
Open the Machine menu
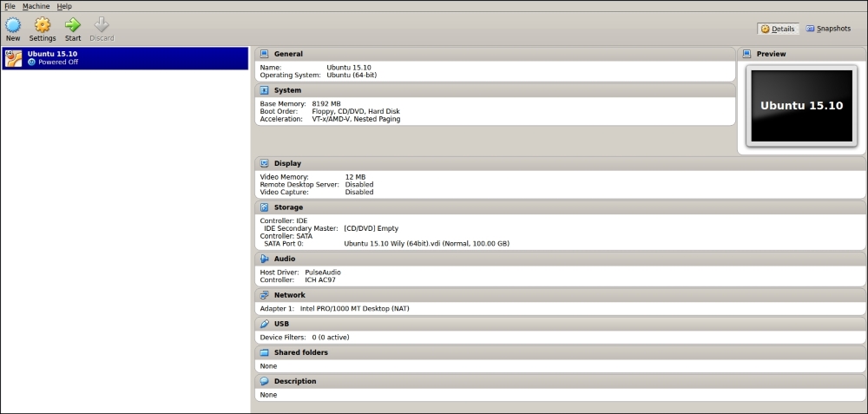[36, 6]
